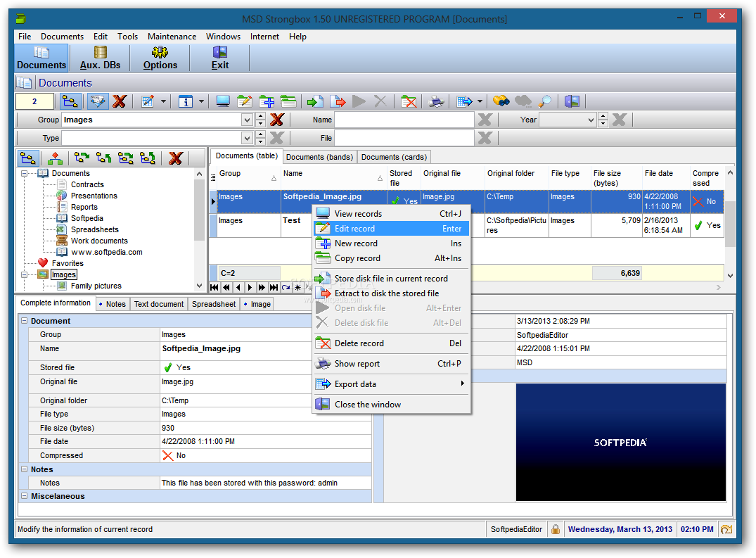Screen dimensions: 756x558
Task: Click Close the window toolbar icon
Action: pos(572,101)
